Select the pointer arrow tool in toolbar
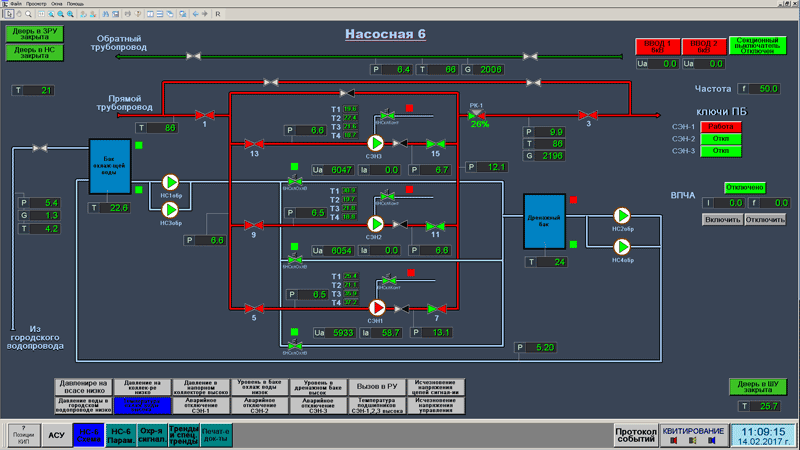800x450 pixels. (9, 14)
